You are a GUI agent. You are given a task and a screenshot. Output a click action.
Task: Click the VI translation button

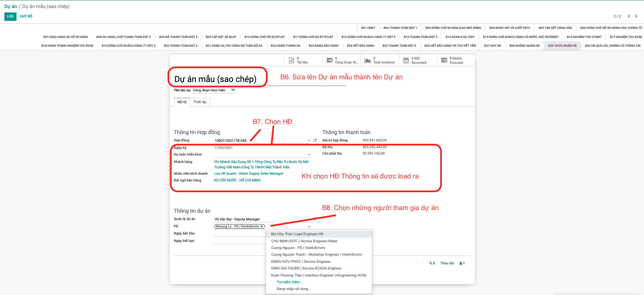point(233,90)
